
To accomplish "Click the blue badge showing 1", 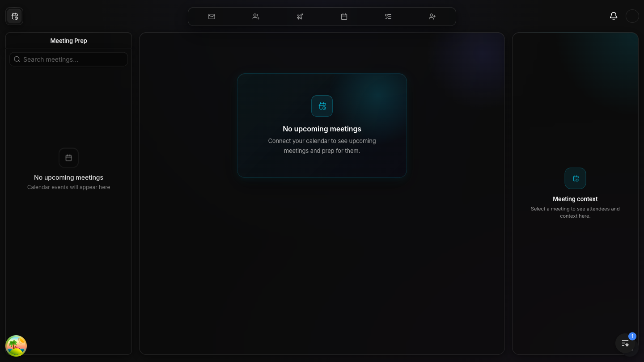I will click(x=632, y=336).
